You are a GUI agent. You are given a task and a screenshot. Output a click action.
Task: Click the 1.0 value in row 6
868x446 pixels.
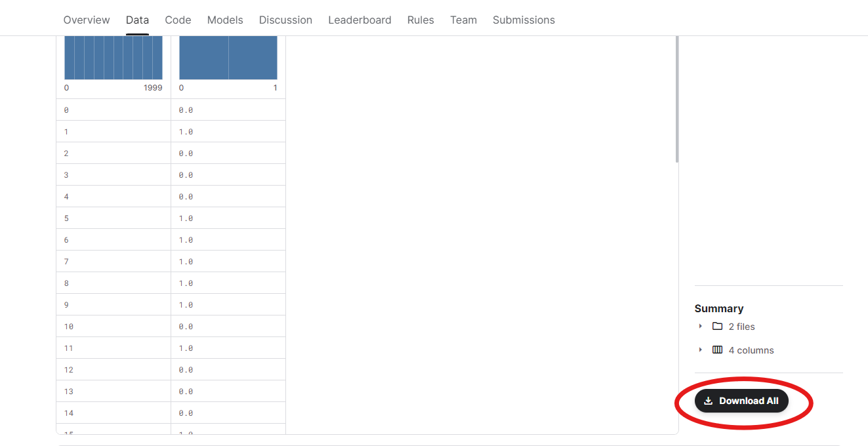tap(186, 240)
